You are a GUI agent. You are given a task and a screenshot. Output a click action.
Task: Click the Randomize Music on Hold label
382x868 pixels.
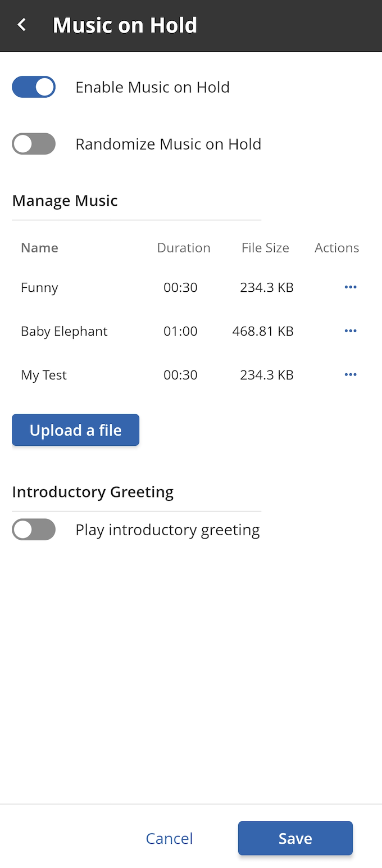pyautogui.click(x=169, y=144)
